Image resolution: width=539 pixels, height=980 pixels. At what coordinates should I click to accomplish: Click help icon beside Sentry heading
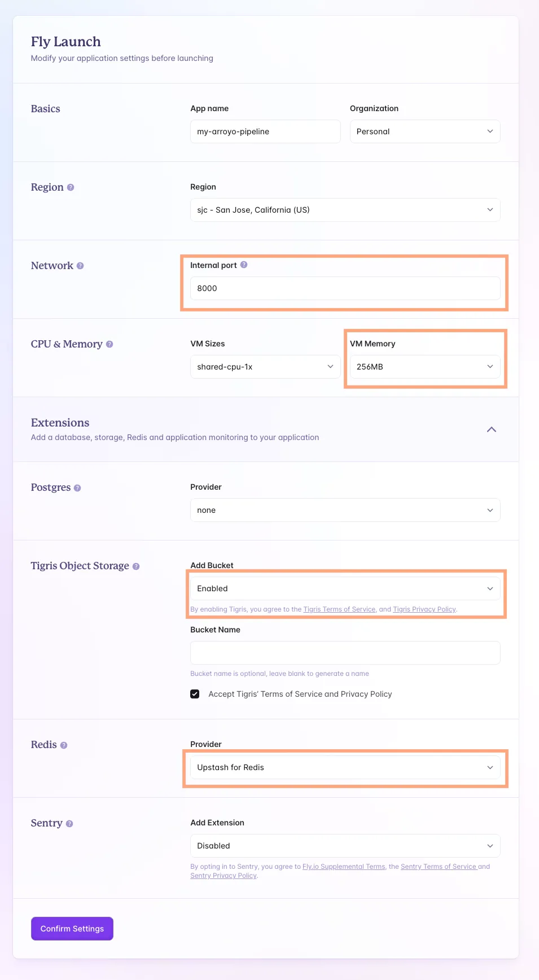[69, 824]
